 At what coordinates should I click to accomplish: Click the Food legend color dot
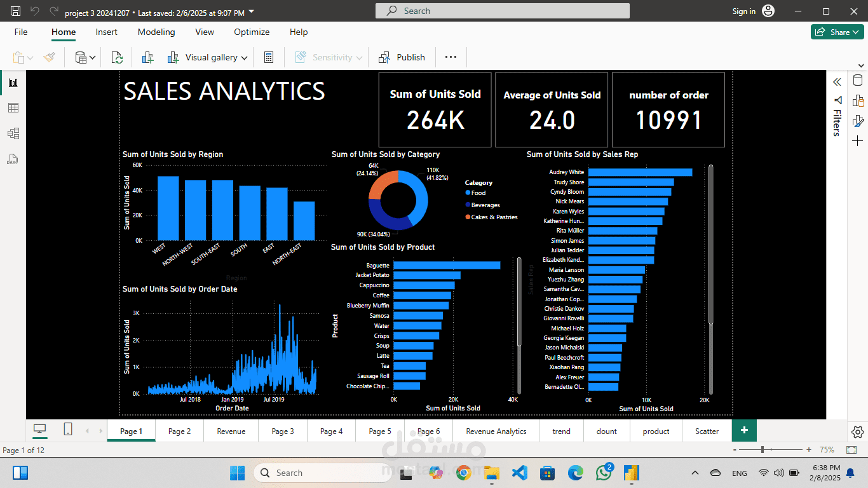[468, 193]
